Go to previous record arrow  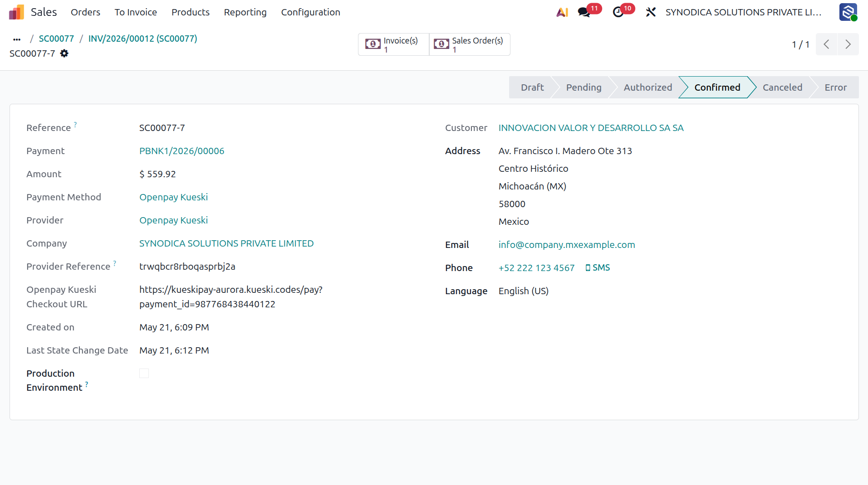(x=826, y=44)
